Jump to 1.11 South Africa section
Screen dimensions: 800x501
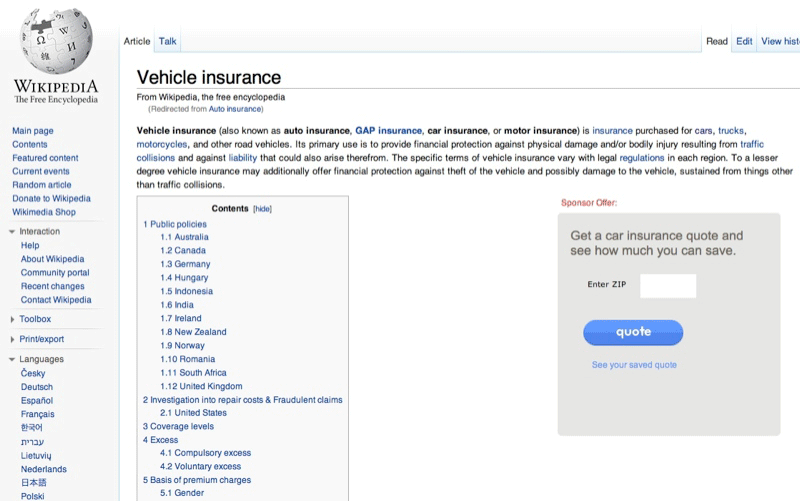click(x=193, y=373)
